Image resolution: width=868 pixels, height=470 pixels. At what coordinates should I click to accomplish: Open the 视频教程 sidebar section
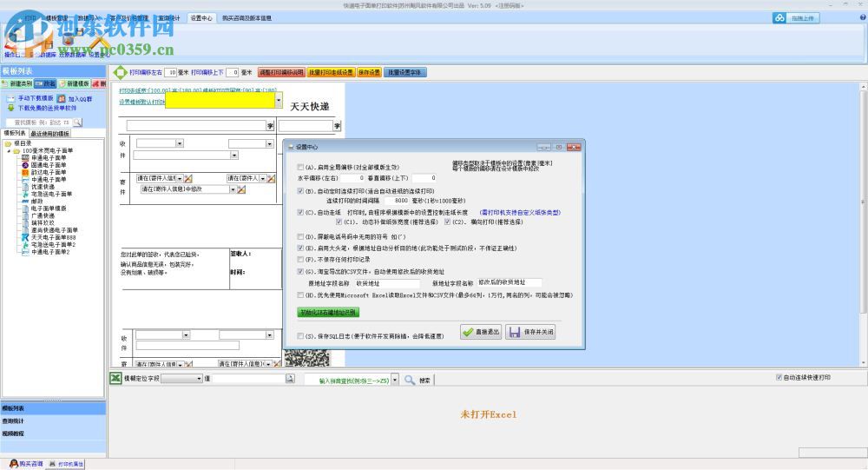click(53, 434)
